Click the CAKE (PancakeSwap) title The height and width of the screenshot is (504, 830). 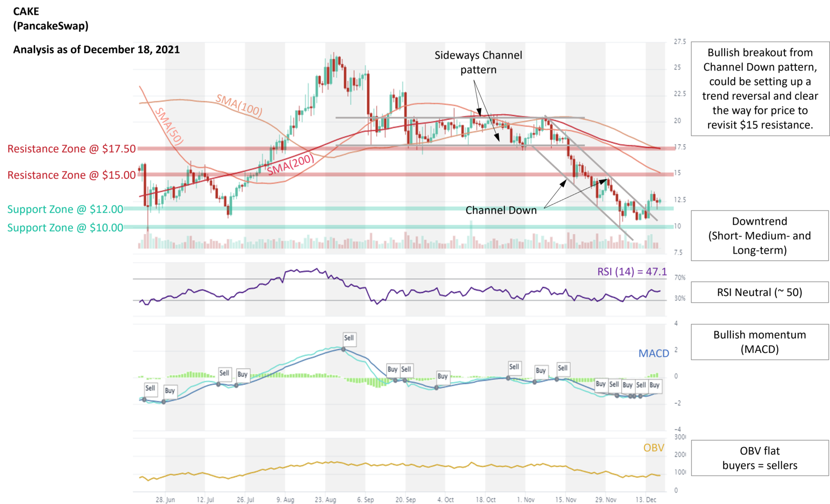[51, 18]
